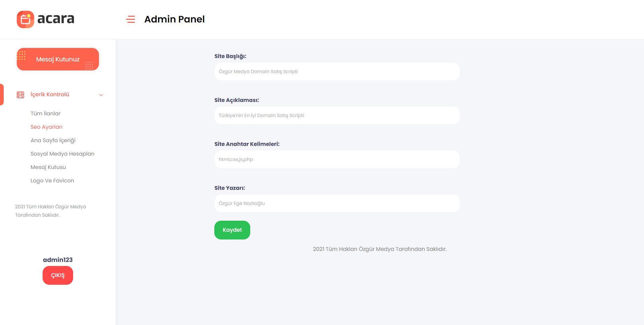The height and width of the screenshot is (325, 644).
Task: Click the admin123 username label
Action: click(x=58, y=260)
